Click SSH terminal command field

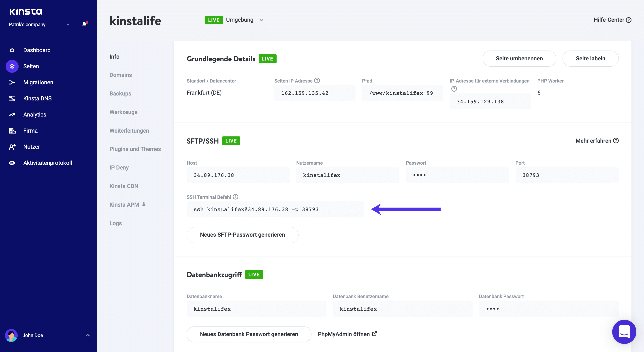click(275, 209)
